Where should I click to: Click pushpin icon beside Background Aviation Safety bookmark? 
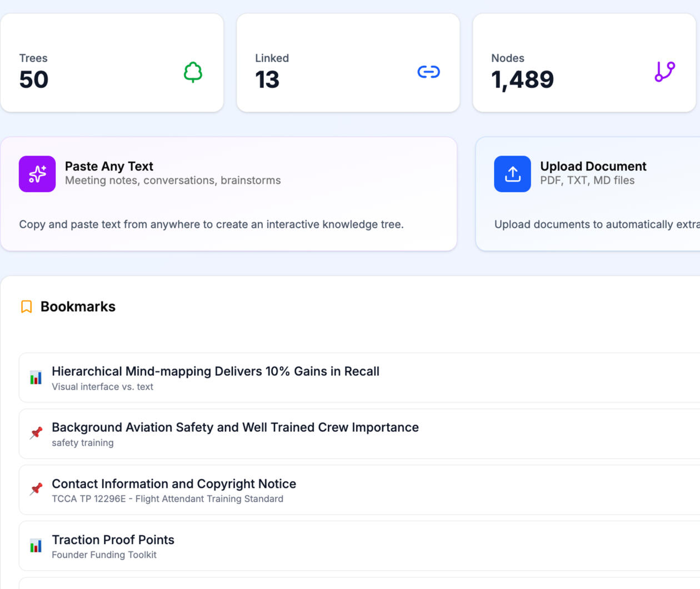[x=36, y=433]
